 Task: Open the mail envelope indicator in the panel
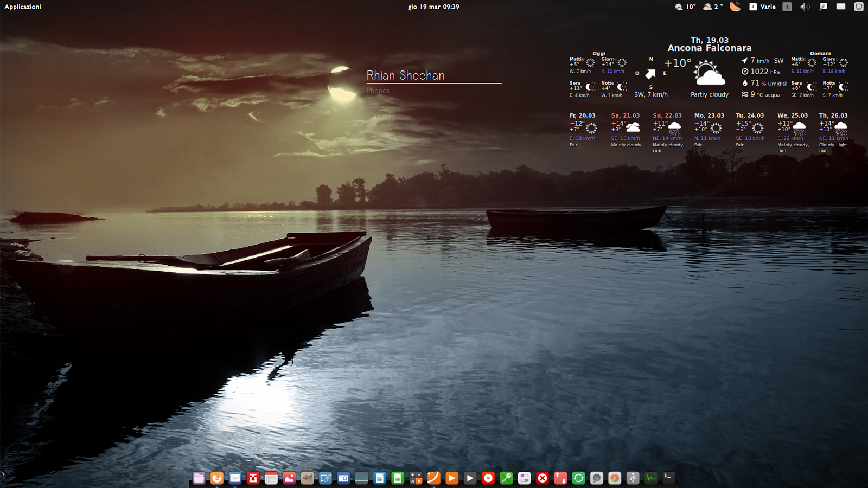[x=841, y=7]
